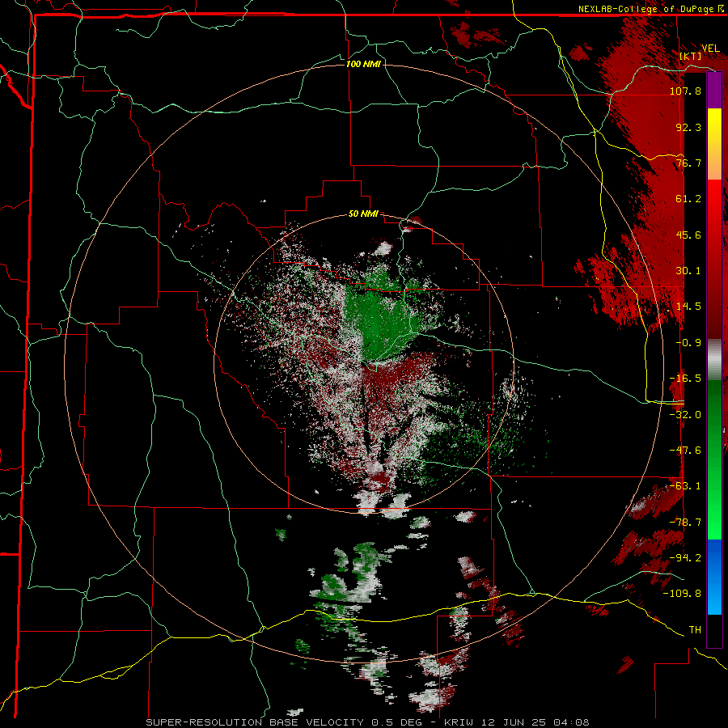Click the 45.6 legend value
728x728 pixels.
[x=688, y=235]
